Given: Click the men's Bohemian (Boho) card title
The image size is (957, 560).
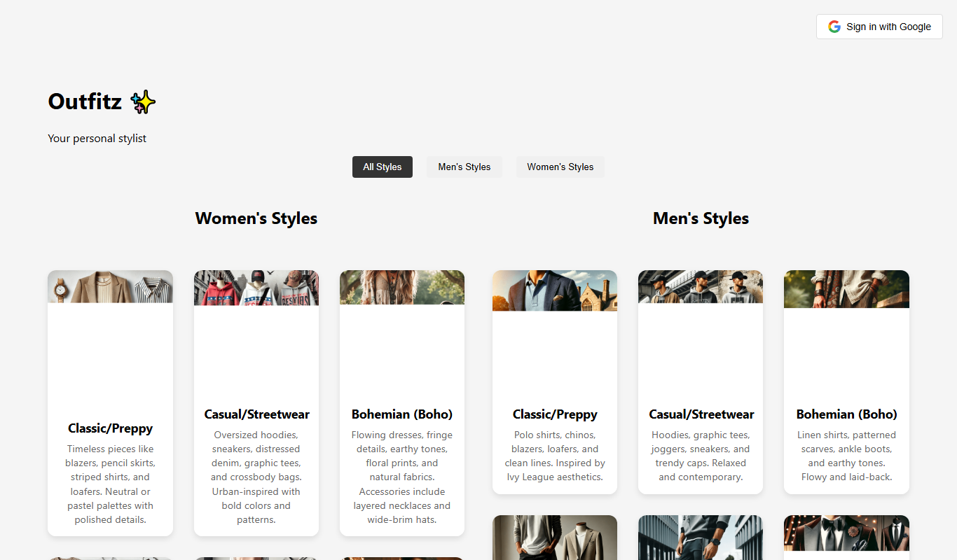Looking at the screenshot, I should [846, 414].
